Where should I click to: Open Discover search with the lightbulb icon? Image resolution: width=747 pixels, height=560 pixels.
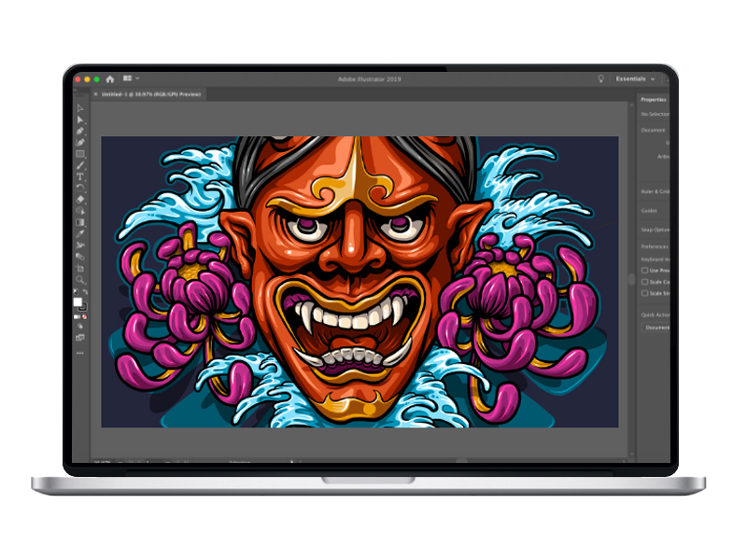(x=601, y=78)
